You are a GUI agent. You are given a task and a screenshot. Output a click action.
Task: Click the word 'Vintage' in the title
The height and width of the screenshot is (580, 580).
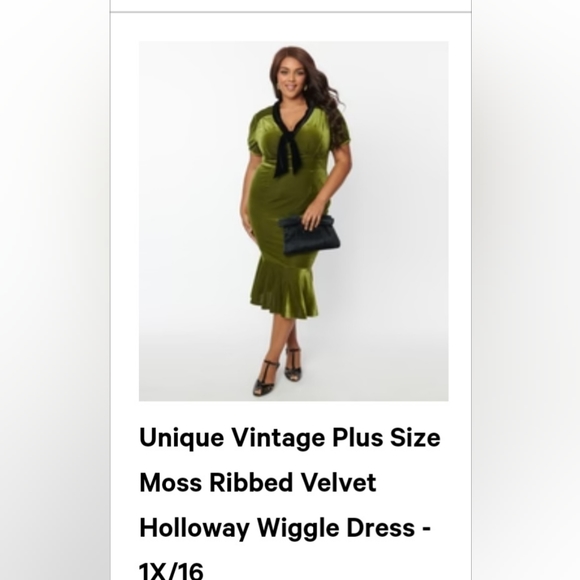point(279,438)
